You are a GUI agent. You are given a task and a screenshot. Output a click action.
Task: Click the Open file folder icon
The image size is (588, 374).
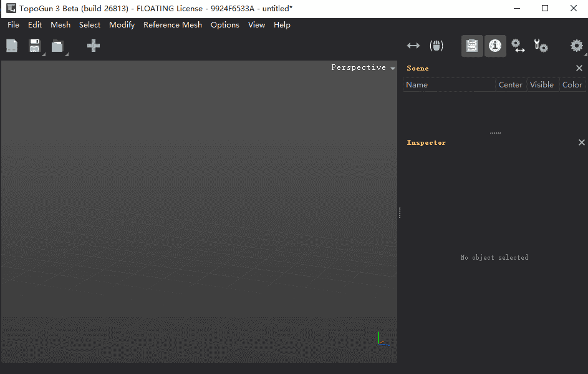coord(57,46)
